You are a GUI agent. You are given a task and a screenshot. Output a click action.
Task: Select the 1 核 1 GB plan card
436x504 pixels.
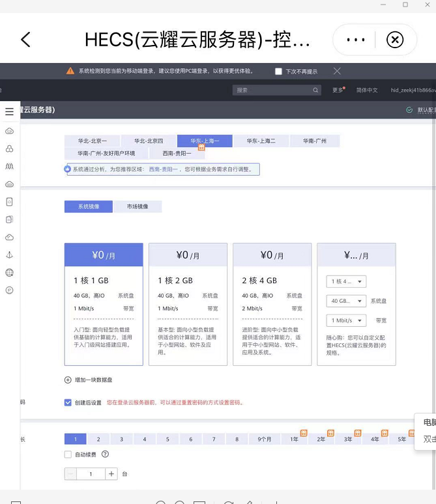[x=104, y=304]
